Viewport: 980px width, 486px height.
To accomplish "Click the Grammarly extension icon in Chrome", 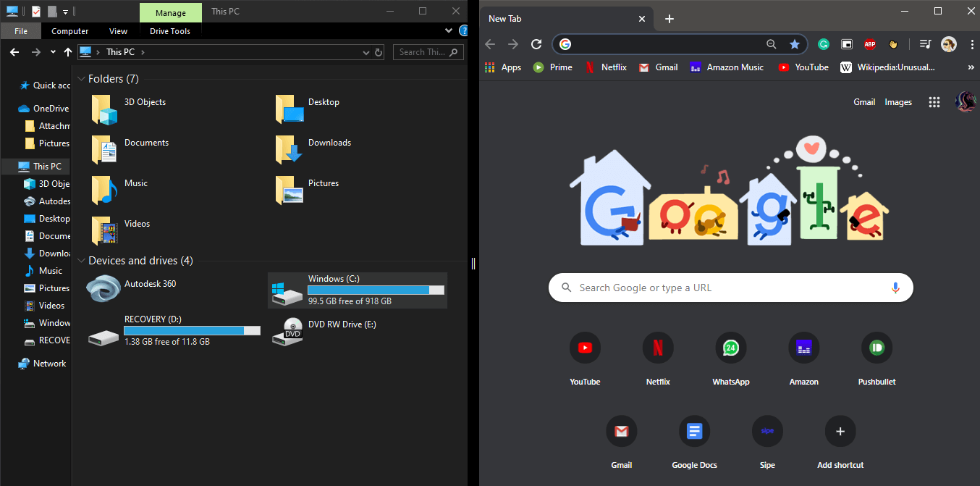I will pyautogui.click(x=823, y=44).
